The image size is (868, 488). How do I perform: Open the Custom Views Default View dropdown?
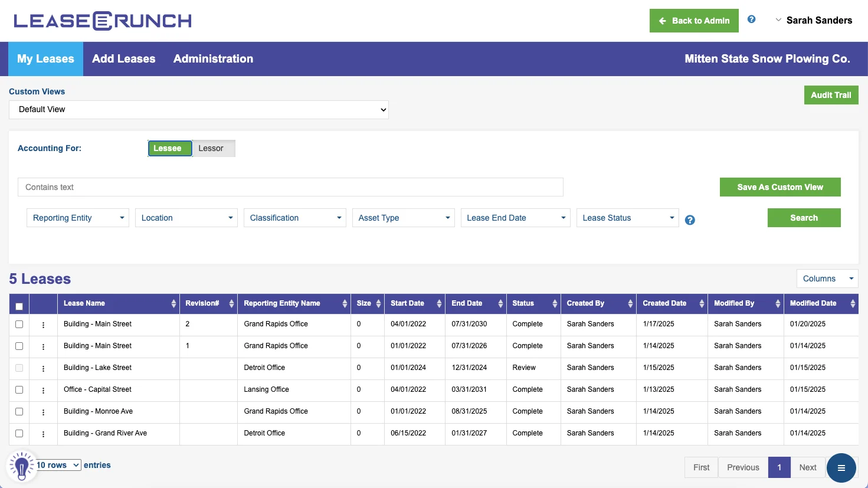tap(199, 109)
